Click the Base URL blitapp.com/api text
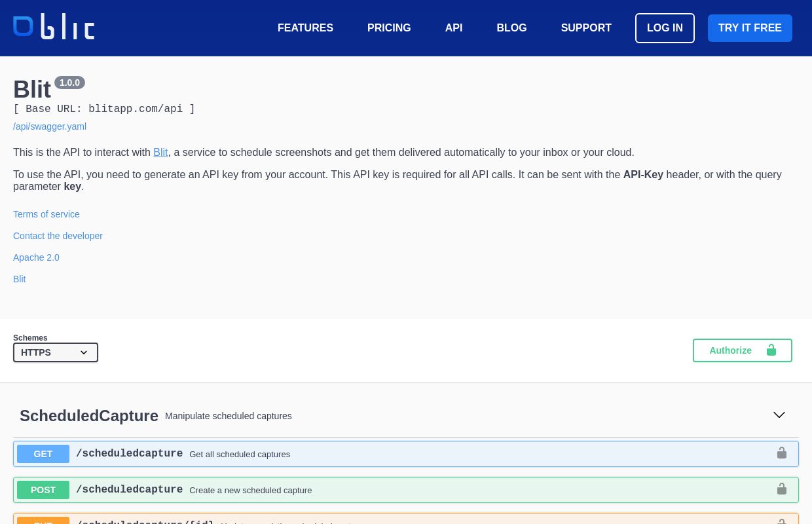The height and width of the screenshot is (524, 812). tap(104, 109)
